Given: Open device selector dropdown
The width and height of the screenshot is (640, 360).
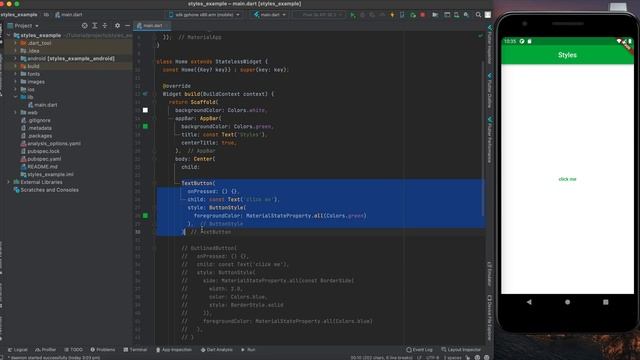Looking at the screenshot, I should point(204,15).
